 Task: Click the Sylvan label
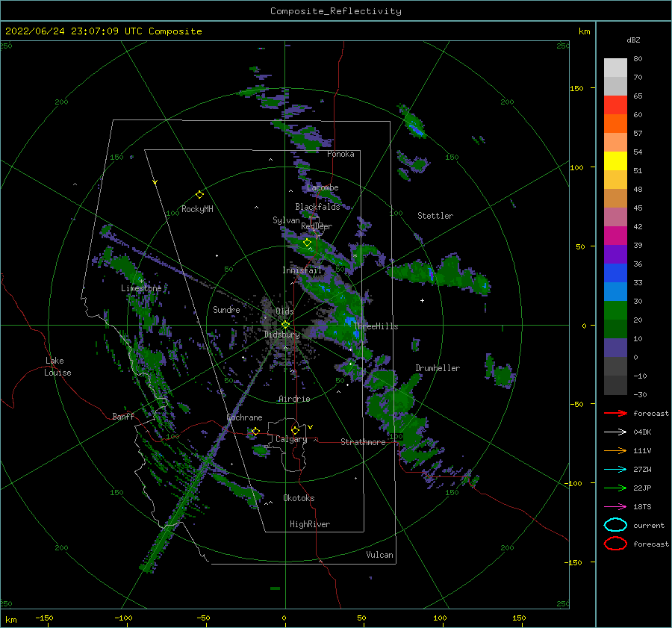coord(286,220)
